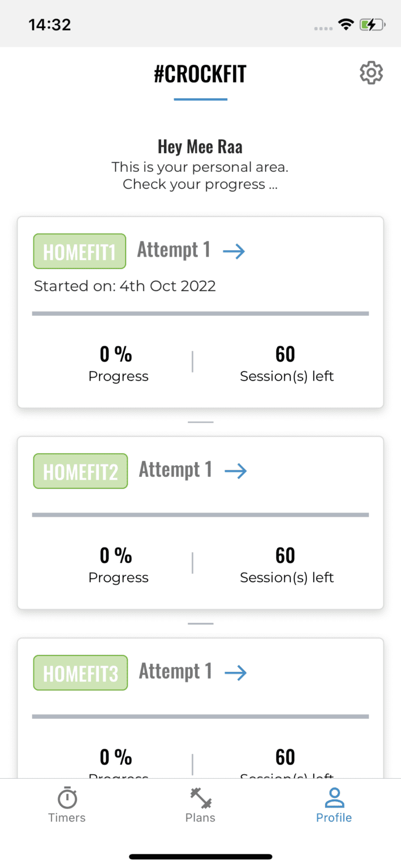Open the settings gear icon
The height and width of the screenshot is (868, 401).
371,72
